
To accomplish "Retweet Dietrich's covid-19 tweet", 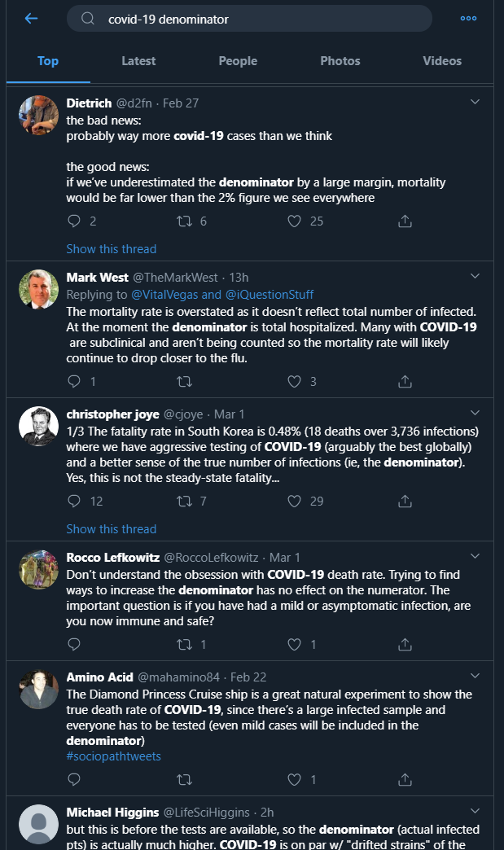I will (x=185, y=221).
